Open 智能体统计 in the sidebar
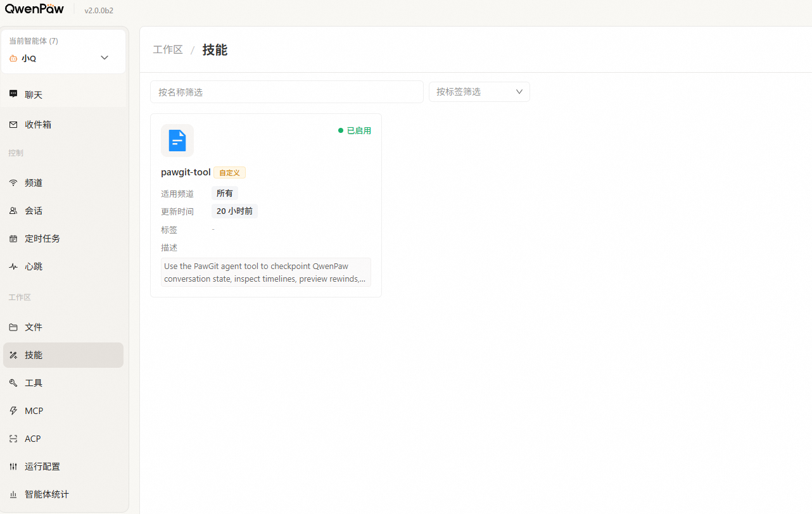This screenshot has width=812, height=514. point(63,494)
